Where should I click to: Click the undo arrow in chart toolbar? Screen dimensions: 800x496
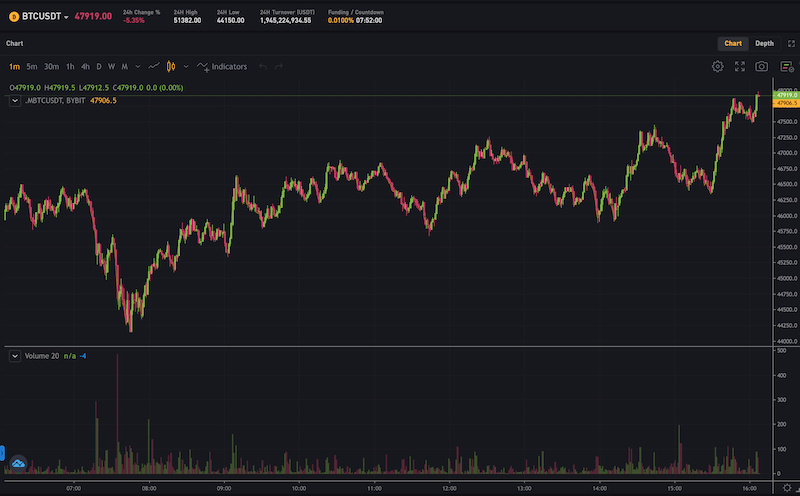point(263,66)
